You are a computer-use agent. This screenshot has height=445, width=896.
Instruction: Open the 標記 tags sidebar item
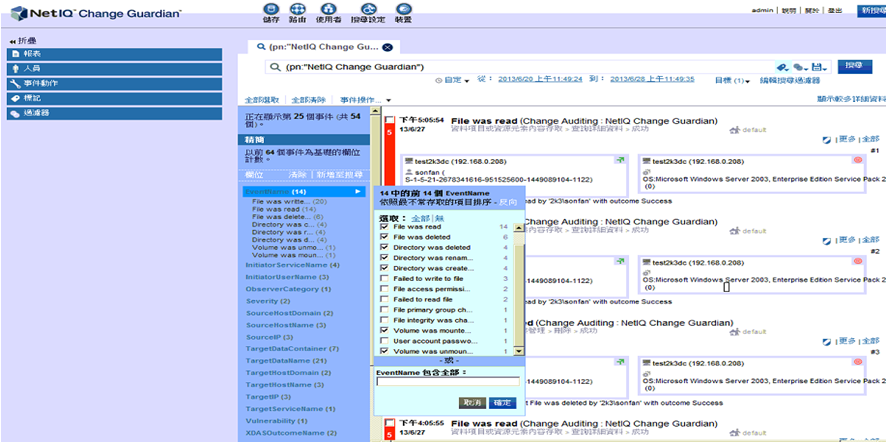(114, 98)
